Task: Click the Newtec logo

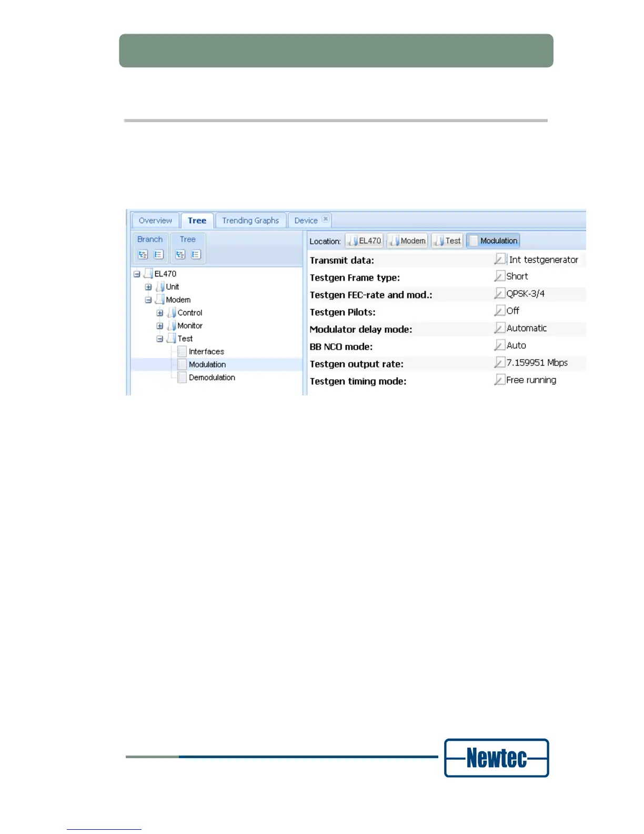Action: [x=497, y=758]
